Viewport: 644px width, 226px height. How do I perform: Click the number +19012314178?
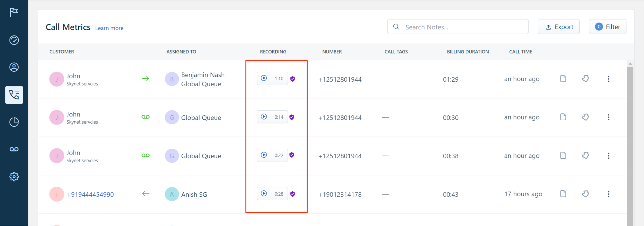[x=340, y=195]
